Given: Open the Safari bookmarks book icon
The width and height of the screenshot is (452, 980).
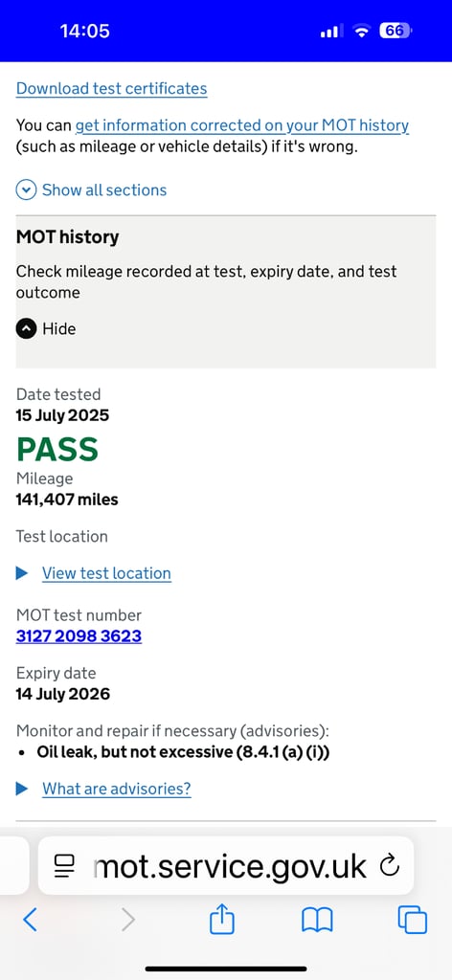Looking at the screenshot, I should coord(317,921).
